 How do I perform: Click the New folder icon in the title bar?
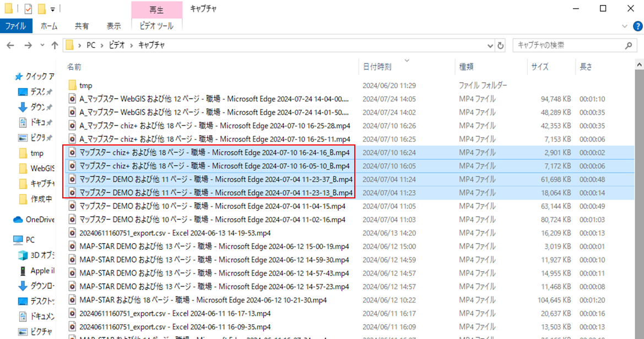pyautogui.click(x=41, y=9)
